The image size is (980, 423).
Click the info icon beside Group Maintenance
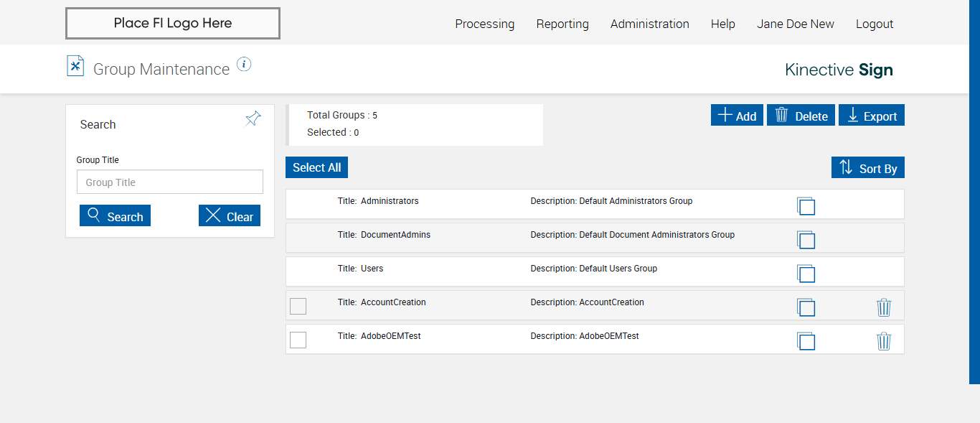pyautogui.click(x=244, y=65)
